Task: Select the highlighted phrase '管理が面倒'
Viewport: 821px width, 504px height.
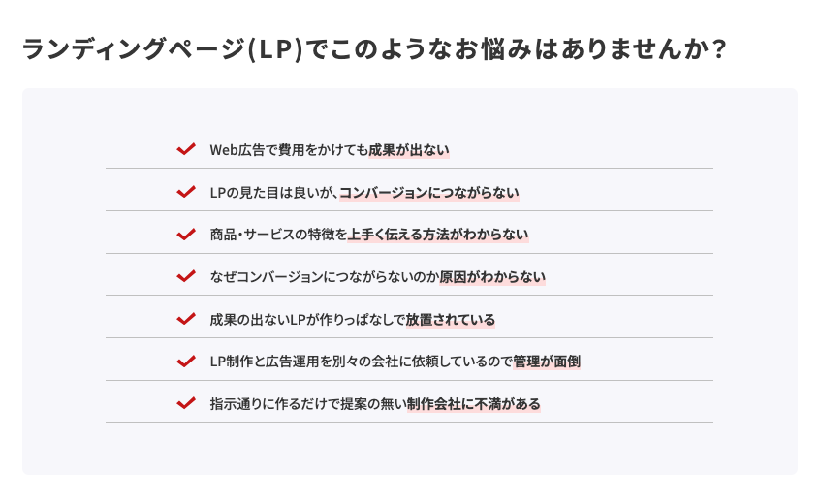Action: [547, 362]
